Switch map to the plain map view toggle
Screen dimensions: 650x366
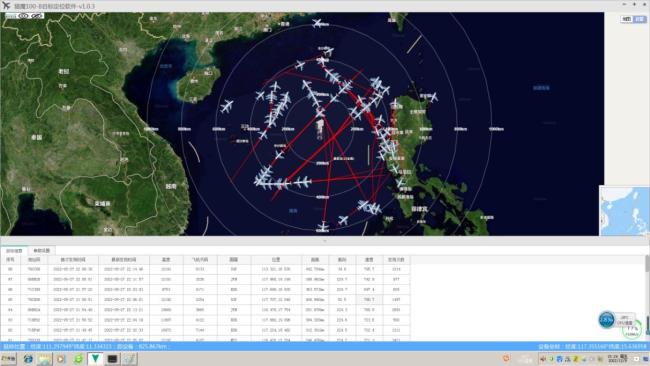click(x=626, y=19)
